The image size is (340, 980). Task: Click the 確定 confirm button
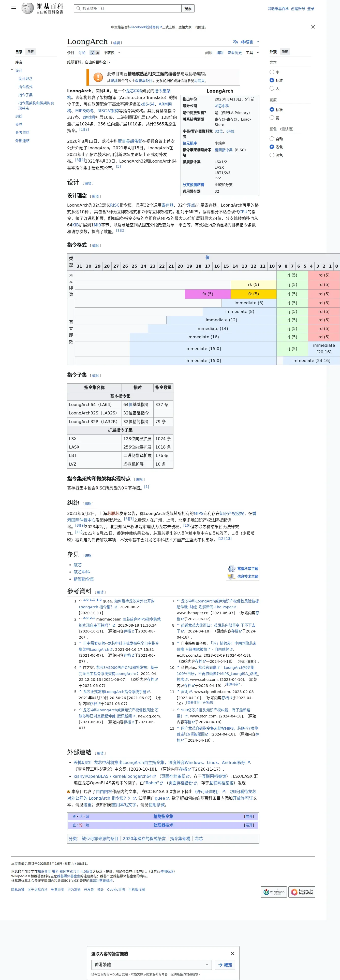point(225,964)
